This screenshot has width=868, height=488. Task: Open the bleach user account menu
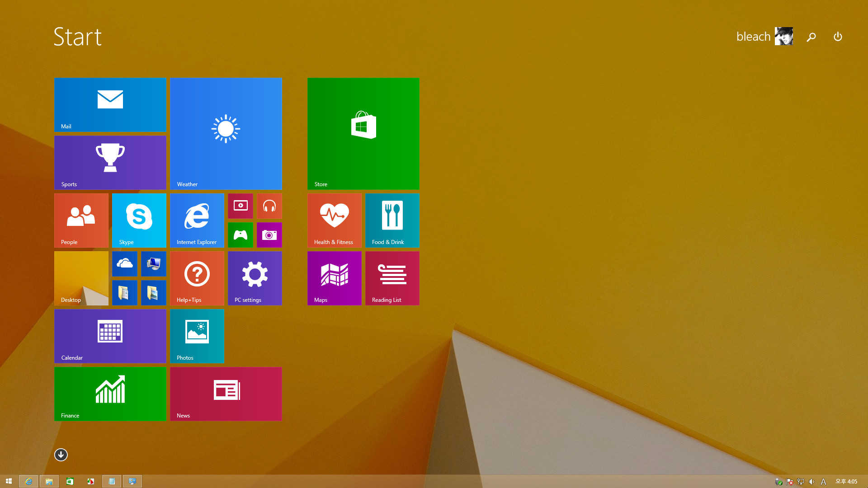point(764,36)
